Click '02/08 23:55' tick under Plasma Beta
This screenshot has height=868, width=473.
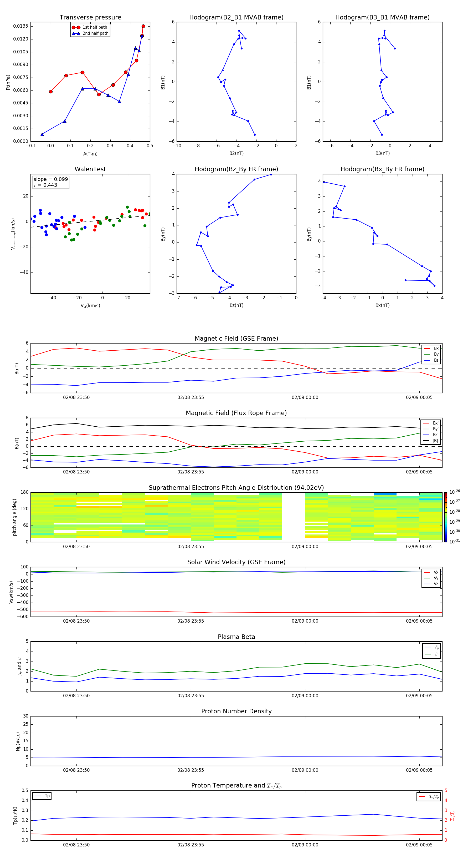click(x=191, y=696)
